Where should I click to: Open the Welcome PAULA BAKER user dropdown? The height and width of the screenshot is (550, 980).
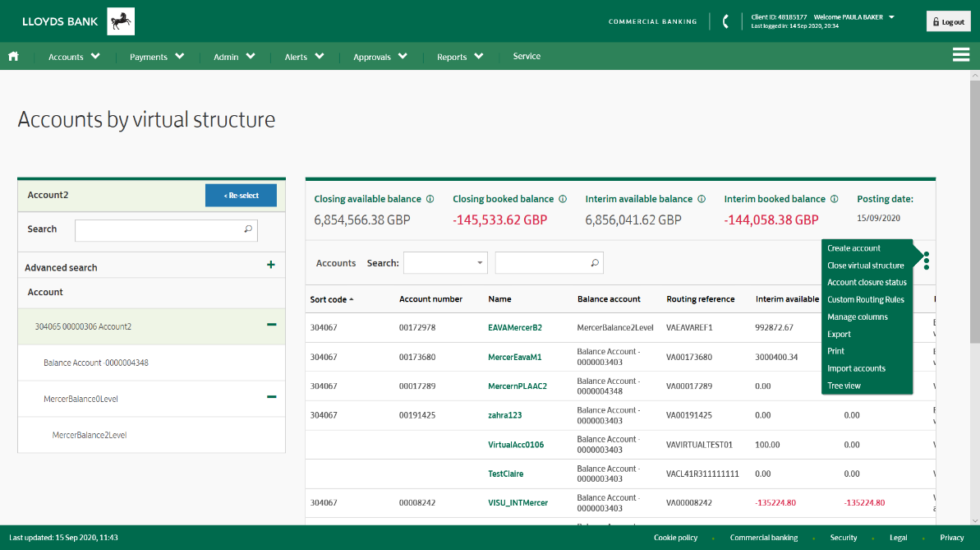point(853,17)
